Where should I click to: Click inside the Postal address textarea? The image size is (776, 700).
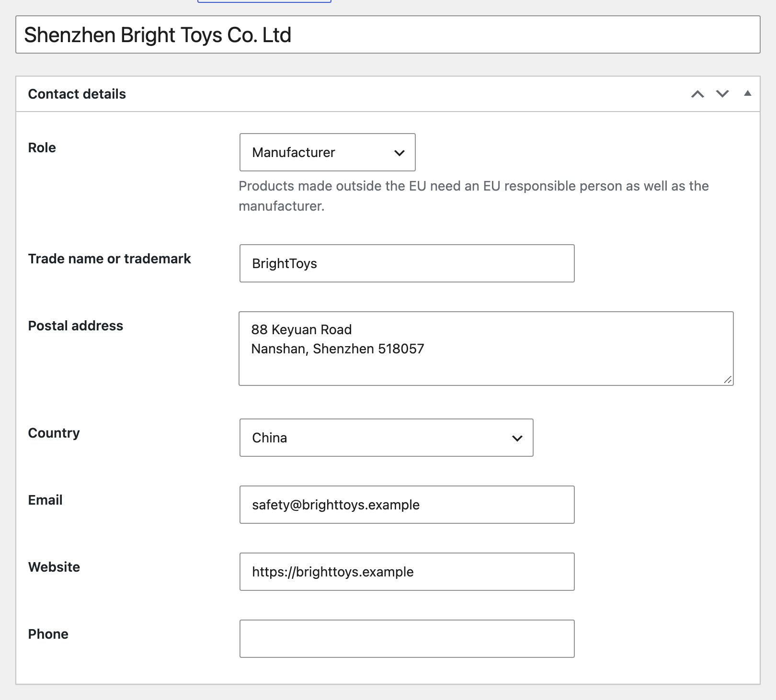click(486, 349)
